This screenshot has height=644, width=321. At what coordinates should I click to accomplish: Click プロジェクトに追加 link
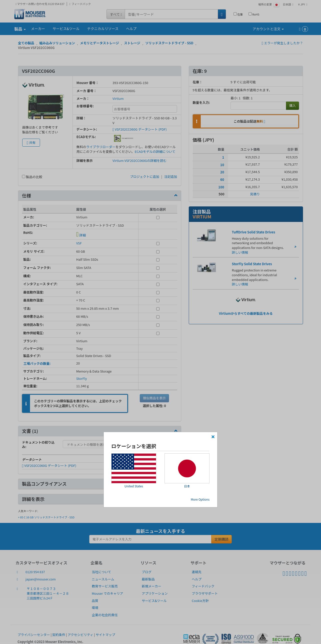tap(144, 177)
